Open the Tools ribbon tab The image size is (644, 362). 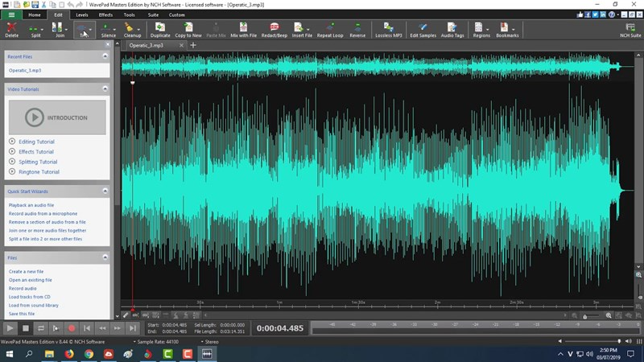click(x=129, y=14)
